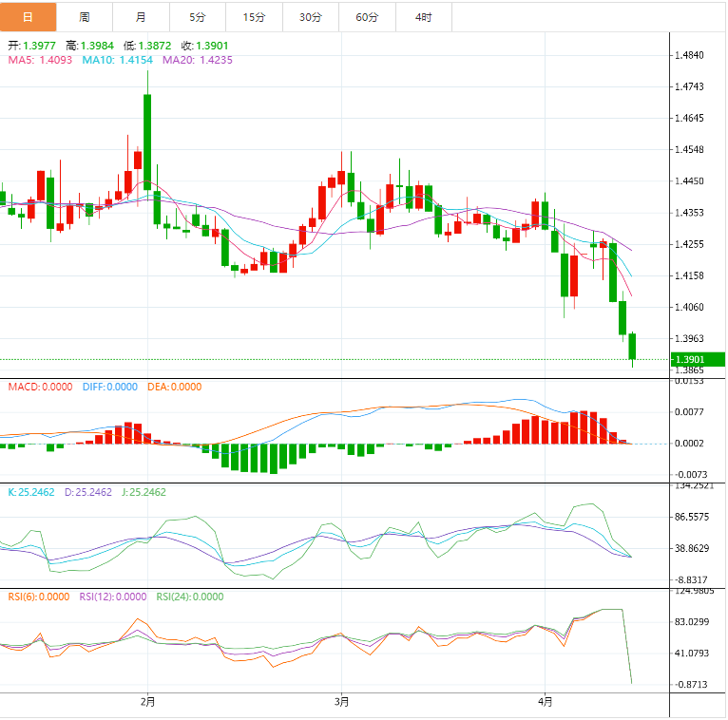Select the 日 daily timeframe tab
Screen dimensions: 728x720
click(28, 17)
